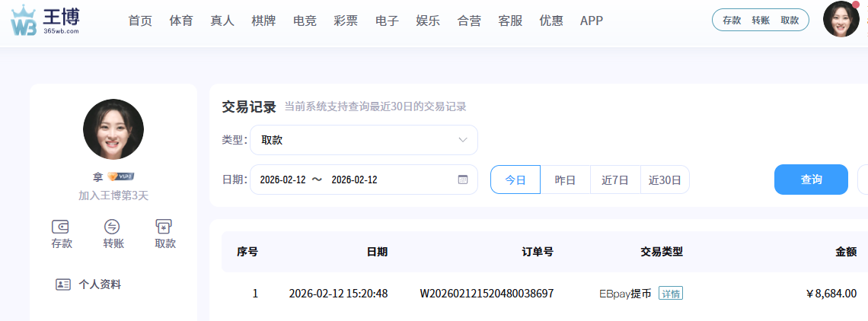Select the 昨日 date range option
The image size is (868, 321).
pos(565,180)
